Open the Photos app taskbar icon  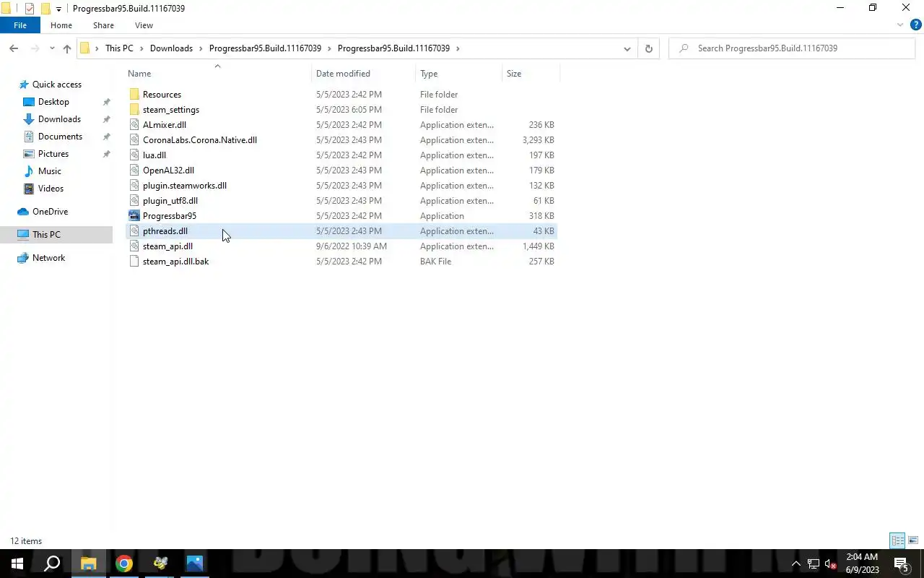195,564
